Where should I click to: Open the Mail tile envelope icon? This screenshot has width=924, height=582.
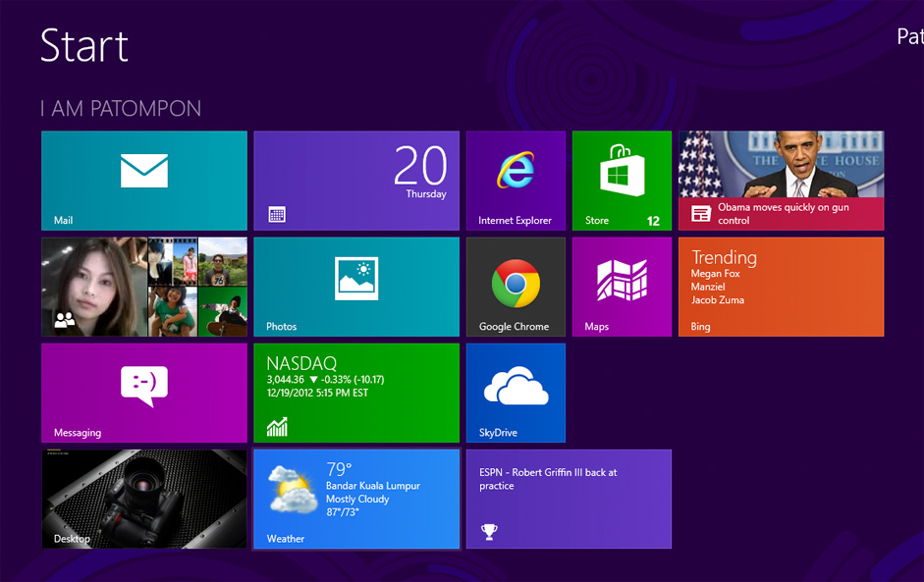[144, 171]
